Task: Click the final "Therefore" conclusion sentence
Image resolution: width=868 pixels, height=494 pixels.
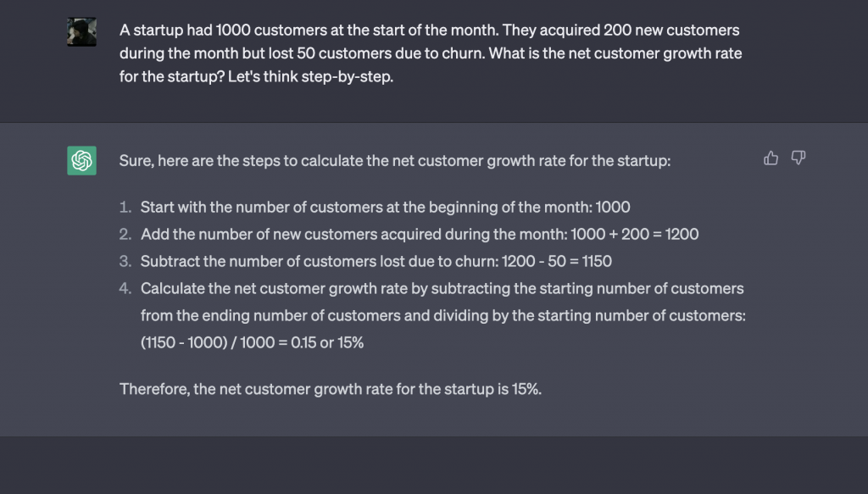Action: click(x=331, y=389)
